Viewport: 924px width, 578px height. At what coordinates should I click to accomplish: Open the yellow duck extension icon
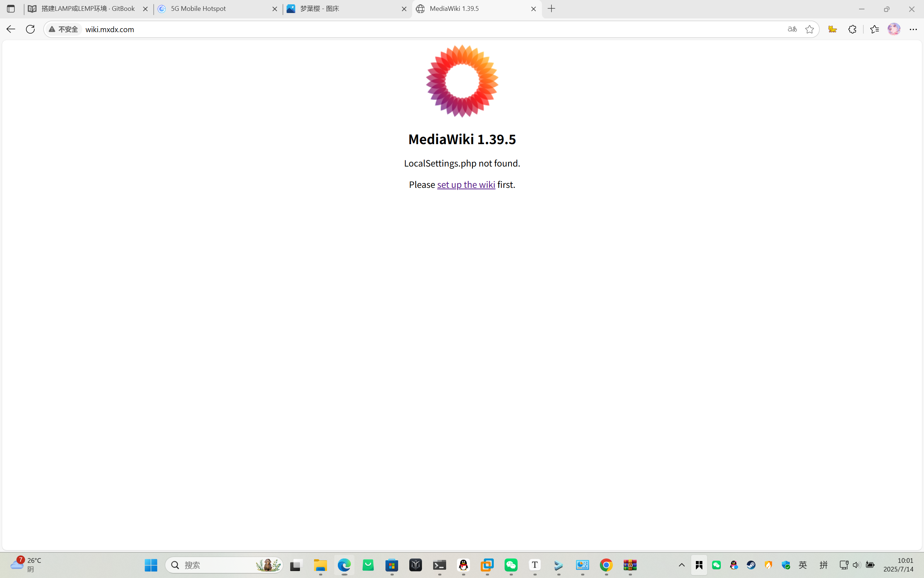click(833, 29)
